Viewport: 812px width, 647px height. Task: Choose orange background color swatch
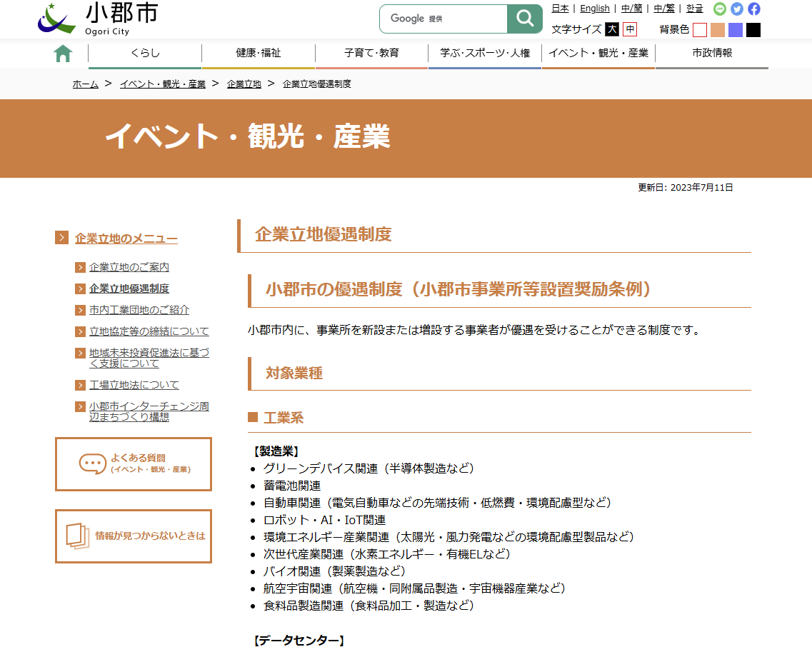tap(718, 30)
